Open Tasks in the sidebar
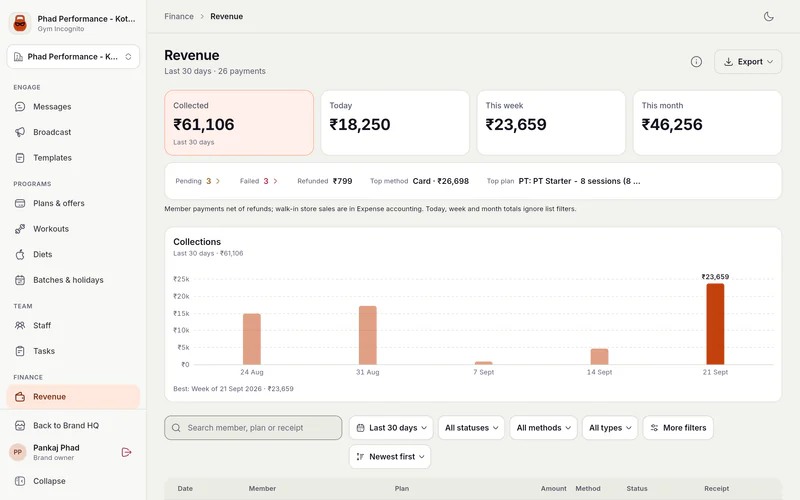The width and height of the screenshot is (800, 500). (x=73, y=351)
